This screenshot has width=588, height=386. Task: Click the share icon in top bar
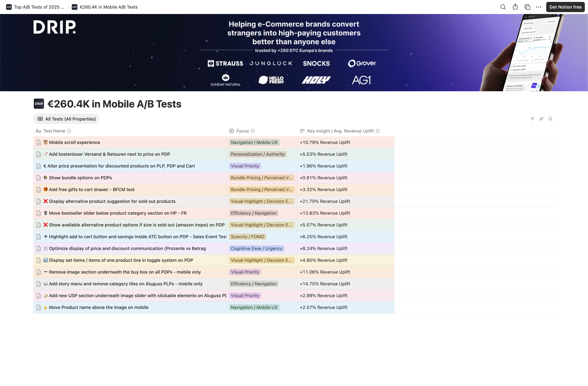tap(515, 7)
